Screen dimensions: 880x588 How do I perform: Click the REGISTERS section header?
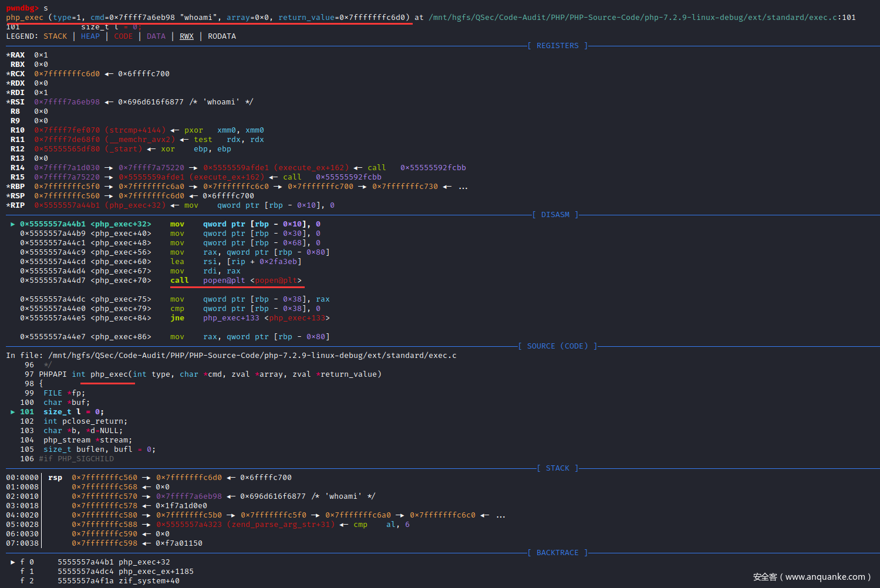pos(558,46)
